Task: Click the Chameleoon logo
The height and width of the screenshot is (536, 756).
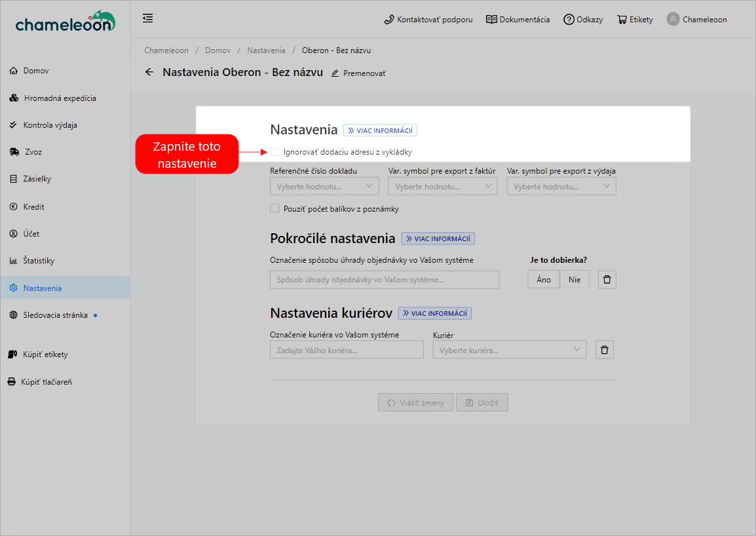Action: point(66,22)
